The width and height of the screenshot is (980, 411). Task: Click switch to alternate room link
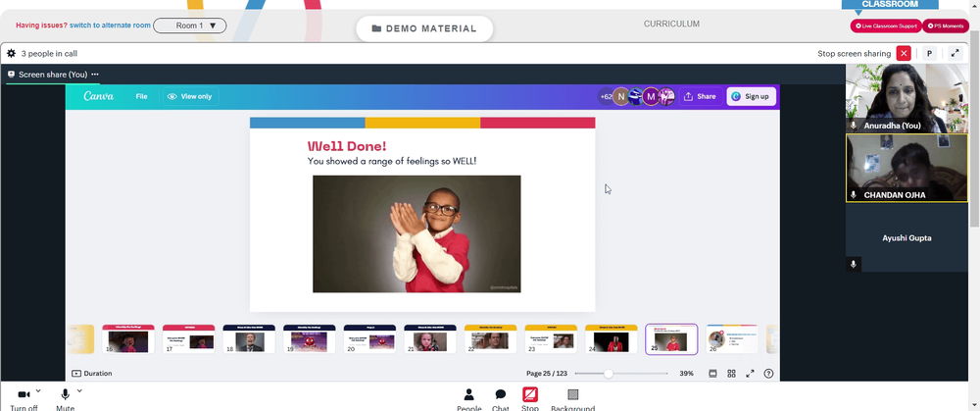pos(110,26)
